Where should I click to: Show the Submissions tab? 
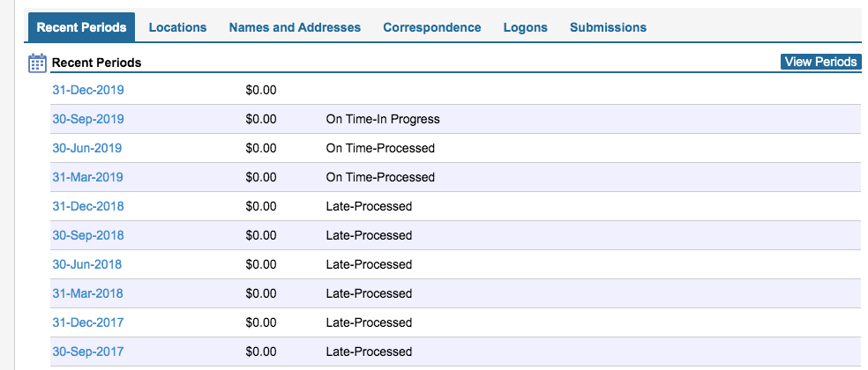click(x=608, y=27)
